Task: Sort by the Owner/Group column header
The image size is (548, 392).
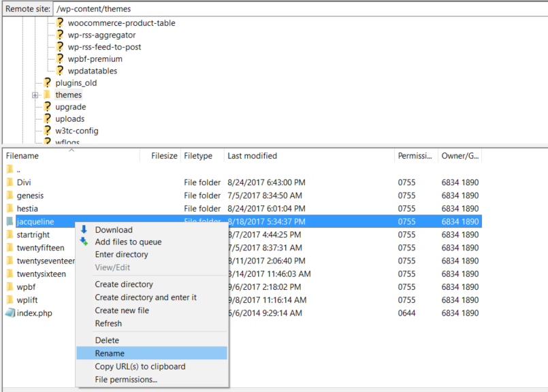Action: 460,156
